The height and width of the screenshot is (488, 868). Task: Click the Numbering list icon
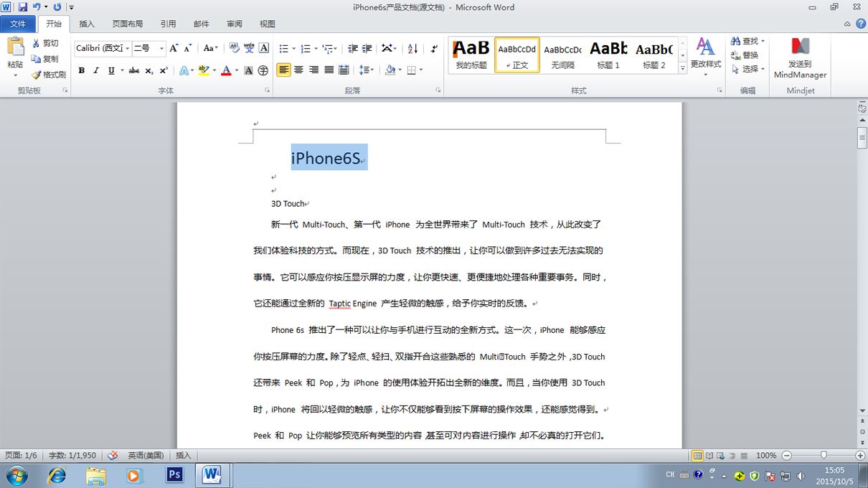click(x=306, y=48)
